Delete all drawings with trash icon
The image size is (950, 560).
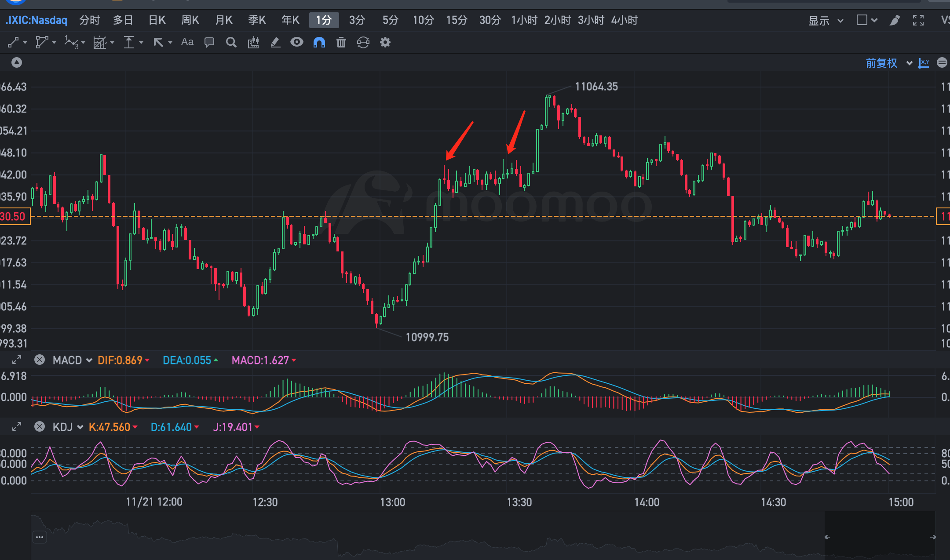(x=341, y=43)
